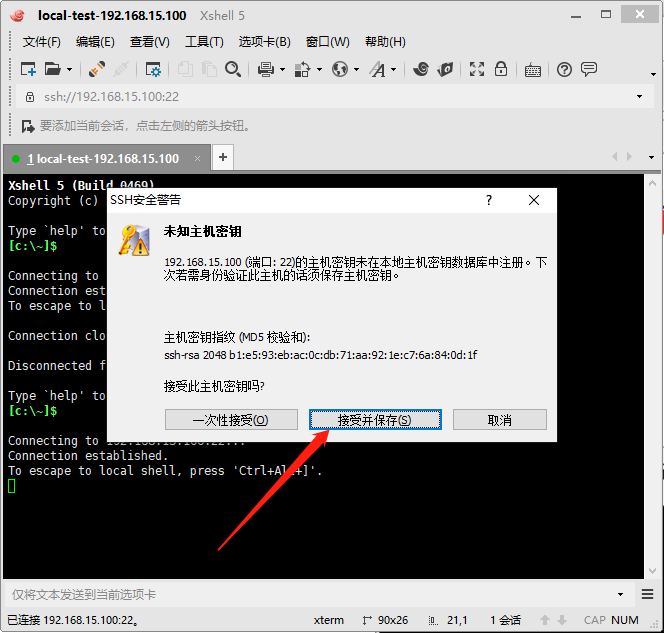664x633 pixels.
Task: Click the 90x26 terminal size indicator
Action: tap(385, 620)
